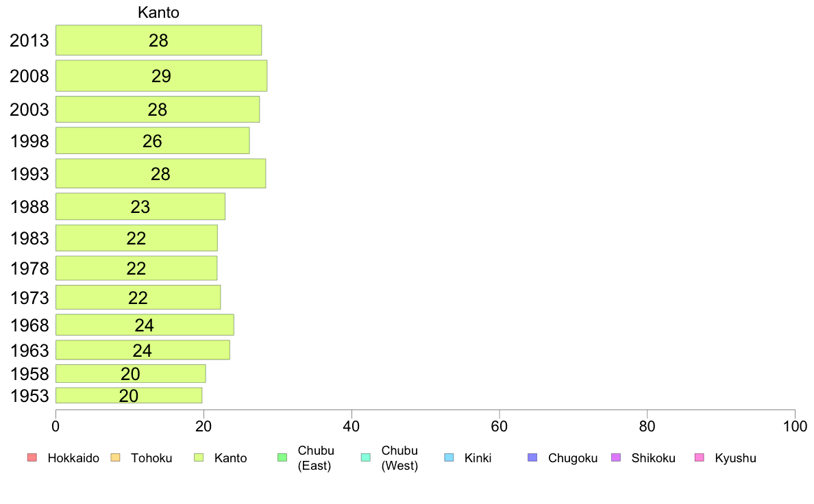Click the Kanto title above chart
Image resolution: width=814 pixels, height=504 pixels.
[158, 12]
